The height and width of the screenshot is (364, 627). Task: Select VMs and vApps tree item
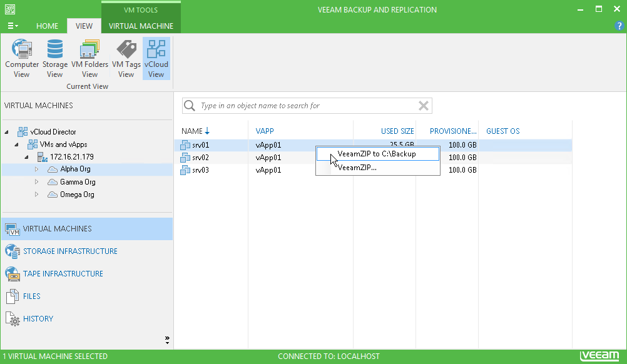[x=64, y=144]
